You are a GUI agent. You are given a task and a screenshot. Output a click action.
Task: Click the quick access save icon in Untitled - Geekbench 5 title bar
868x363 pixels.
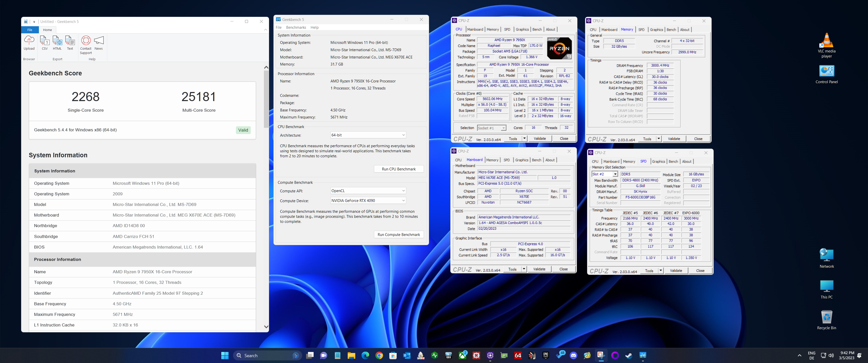(26, 21)
